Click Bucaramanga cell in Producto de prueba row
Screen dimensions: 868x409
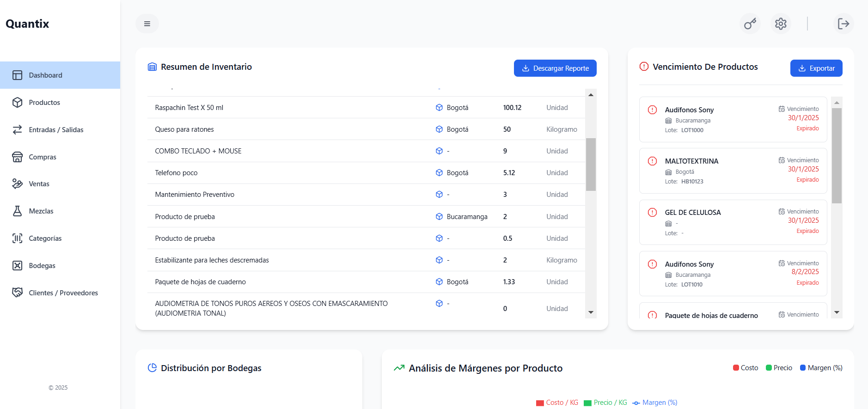coord(467,216)
